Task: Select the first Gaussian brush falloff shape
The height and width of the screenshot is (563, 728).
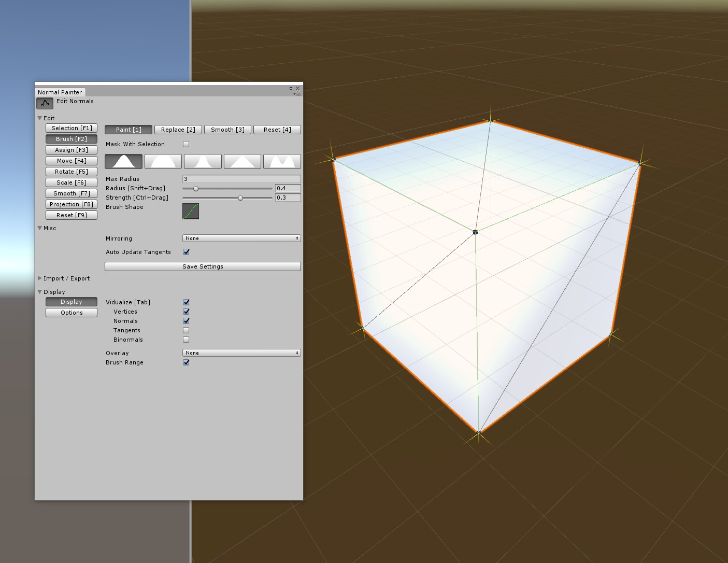Action: click(x=124, y=161)
